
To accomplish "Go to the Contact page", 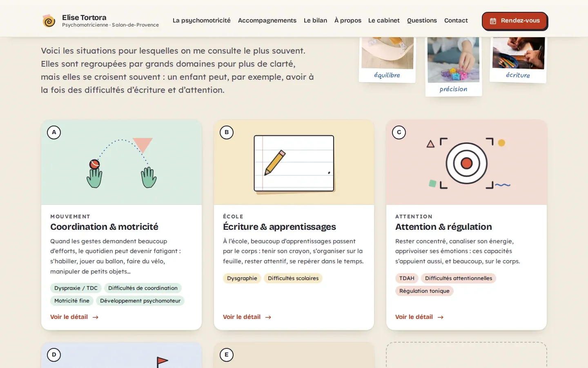I will pos(456,20).
